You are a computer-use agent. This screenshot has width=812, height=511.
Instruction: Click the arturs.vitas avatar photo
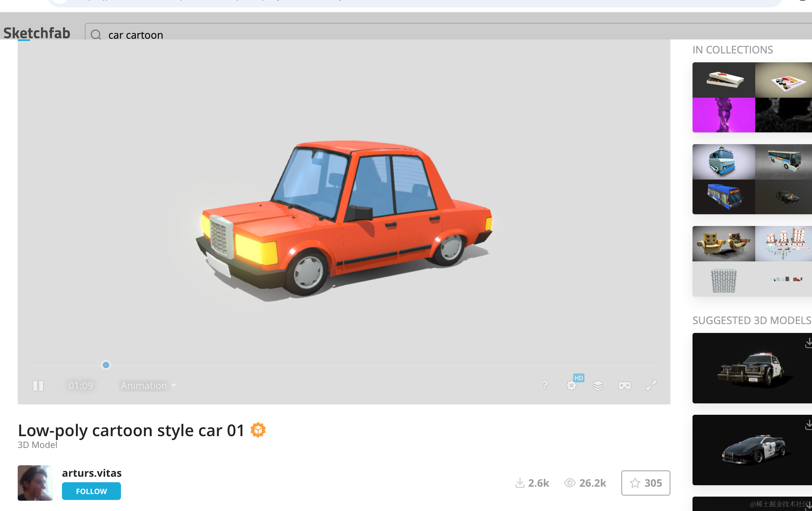tap(35, 483)
